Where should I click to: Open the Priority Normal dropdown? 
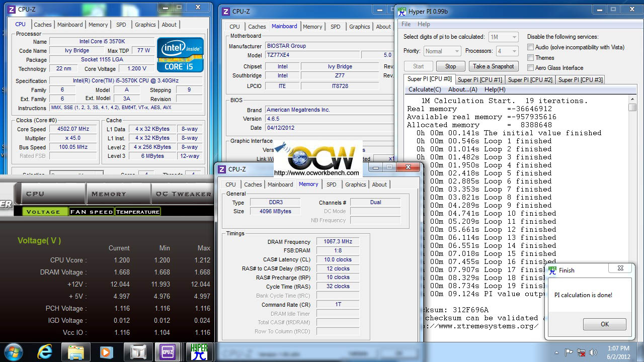tap(442, 51)
